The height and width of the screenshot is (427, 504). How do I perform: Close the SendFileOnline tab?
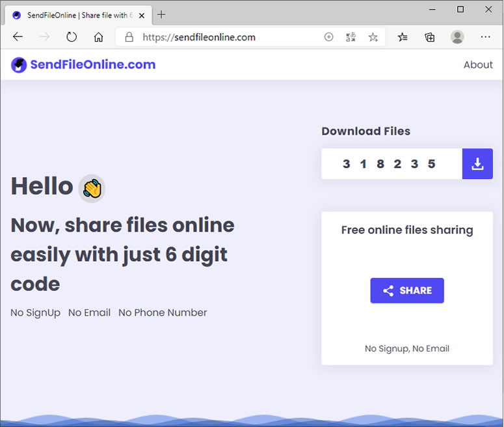pyautogui.click(x=141, y=16)
